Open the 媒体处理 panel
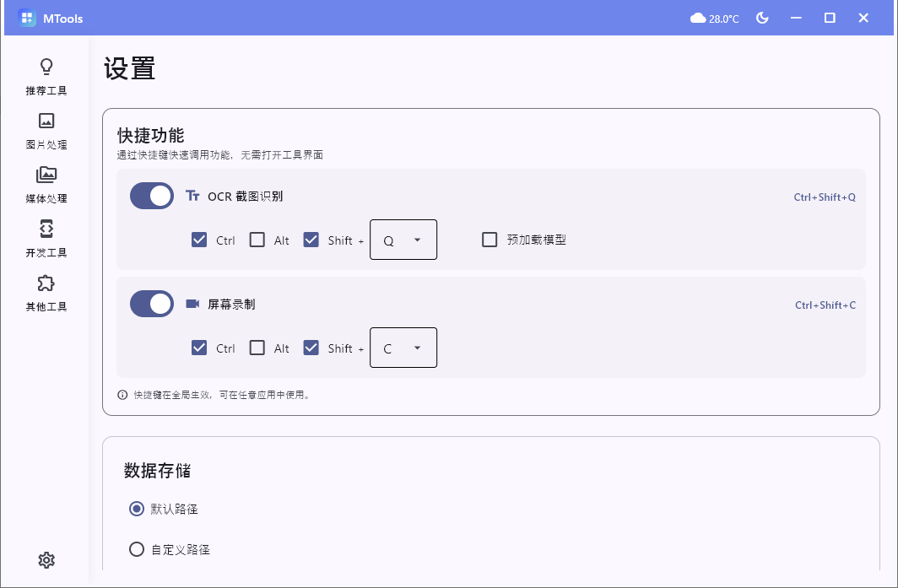This screenshot has width=898, height=588. click(x=46, y=185)
